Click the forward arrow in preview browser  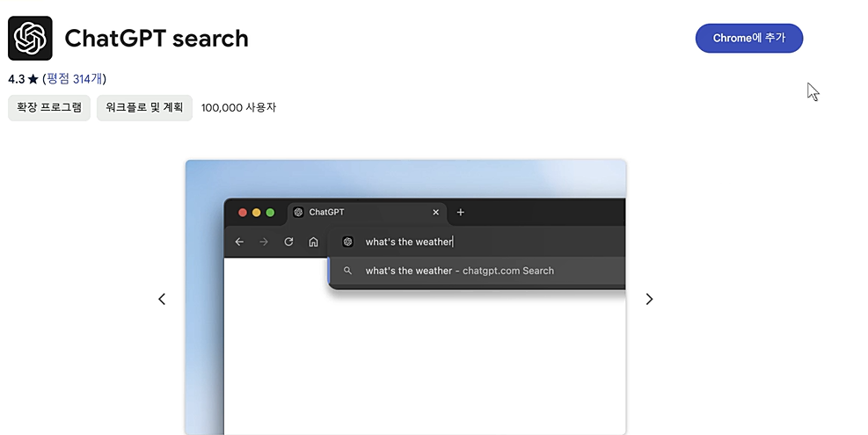tap(264, 242)
